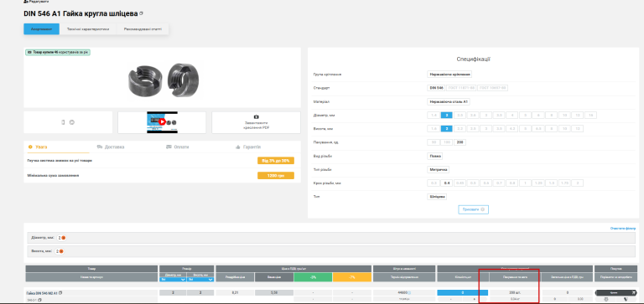644x304 pixels.
Task: Click the blue quantity input field
Action: (463, 293)
